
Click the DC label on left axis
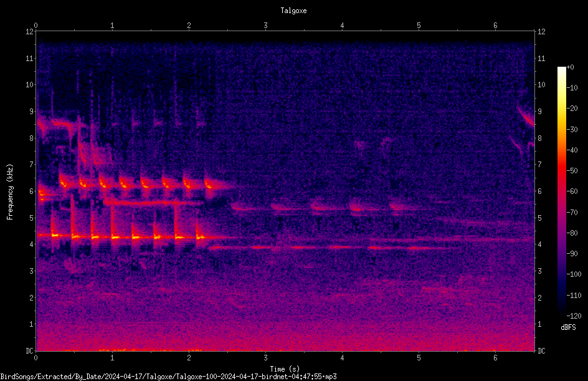coord(29,350)
